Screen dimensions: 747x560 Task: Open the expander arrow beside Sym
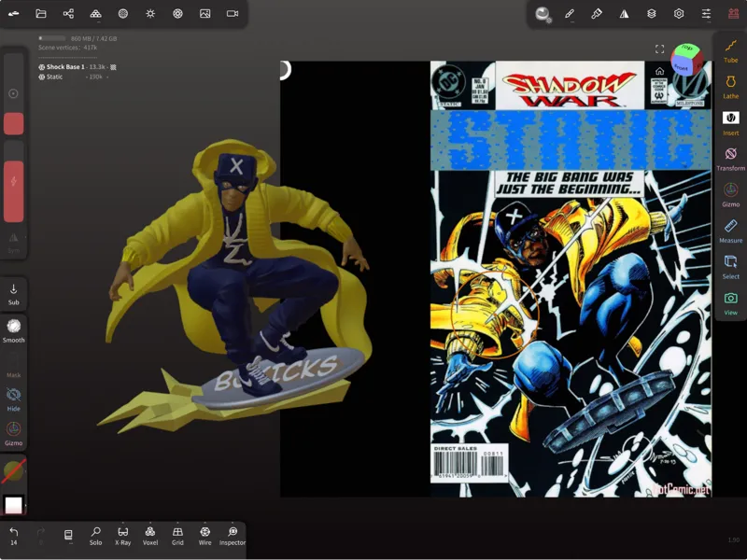[25, 237]
